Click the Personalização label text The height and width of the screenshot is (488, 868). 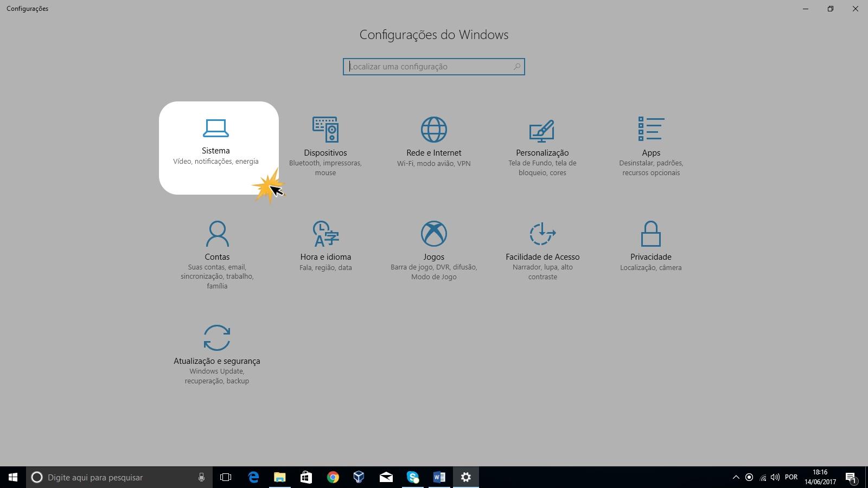click(542, 153)
